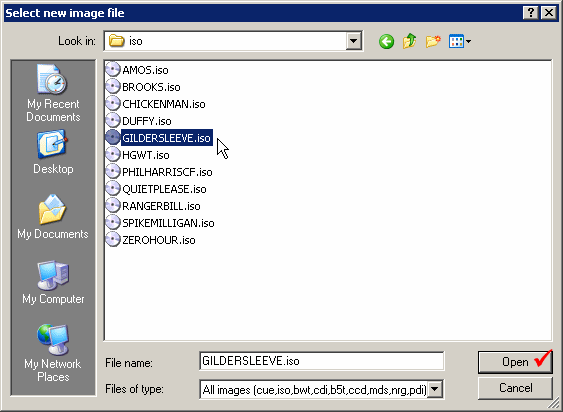Select the Desktop shortcut in sidebar

[x=53, y=153]
